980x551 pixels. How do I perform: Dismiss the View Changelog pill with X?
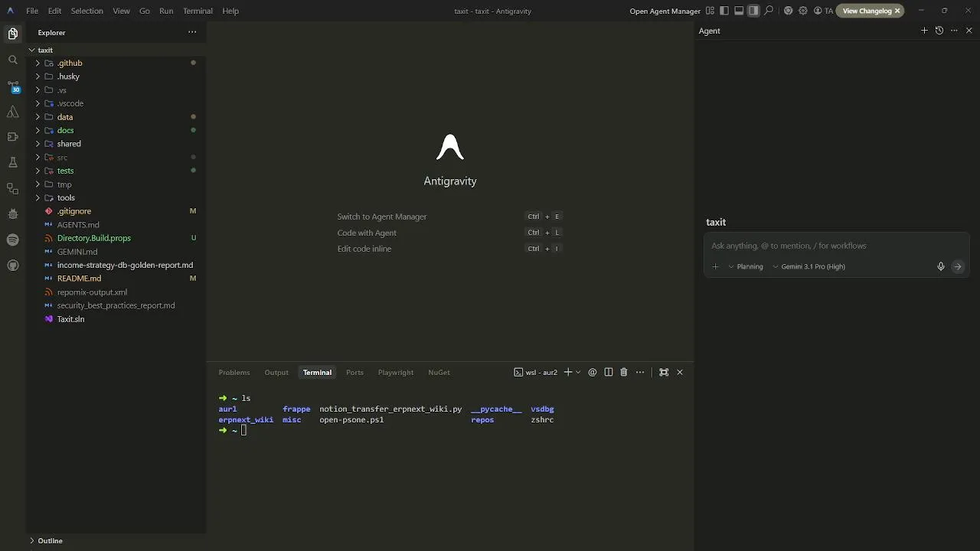click(x=897, y=11)
